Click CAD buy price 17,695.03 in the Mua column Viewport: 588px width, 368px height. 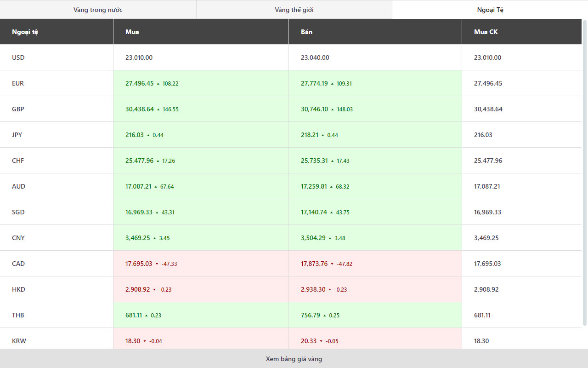[139, 264]
